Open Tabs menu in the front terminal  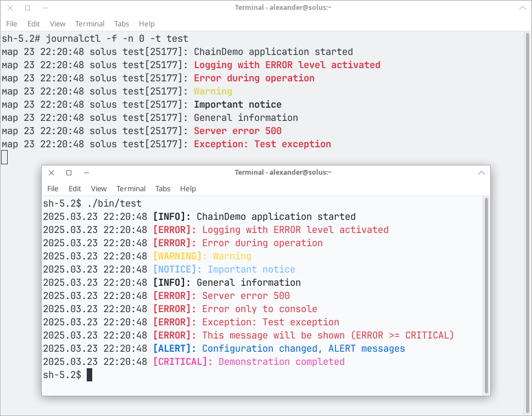[163, 188]
